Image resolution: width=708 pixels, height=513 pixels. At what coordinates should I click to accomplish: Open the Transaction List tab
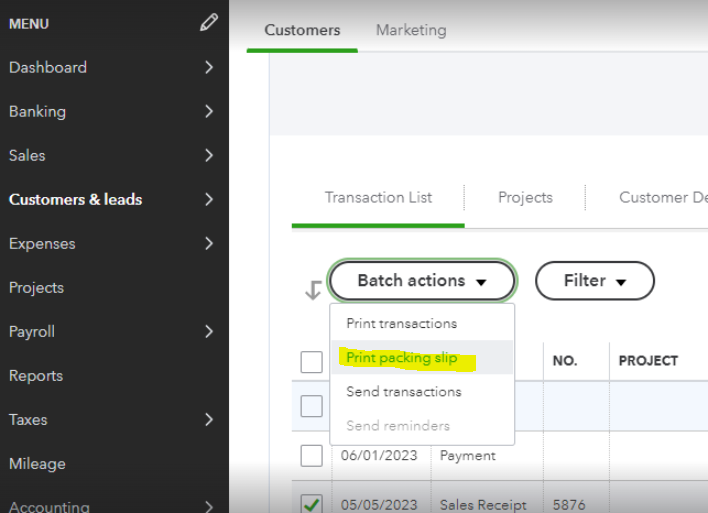point(378,198)
